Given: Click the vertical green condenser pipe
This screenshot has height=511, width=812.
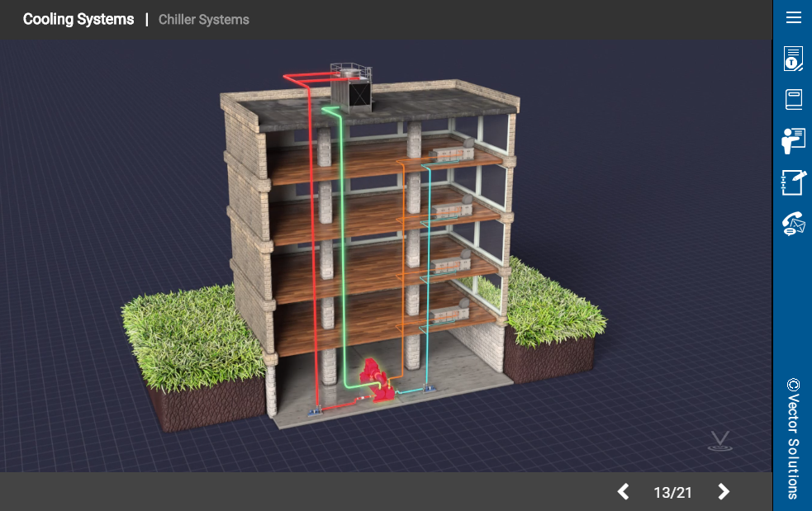Looking at the screenshot, I should pyautogui.click(x=340, y=248).
